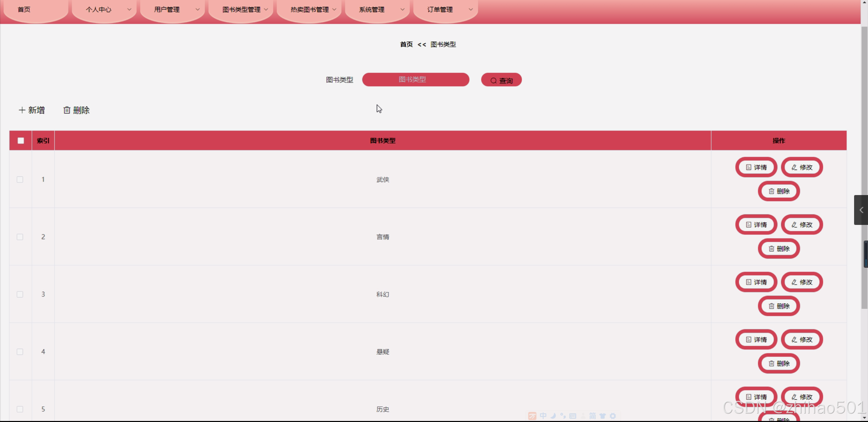Expand the collapsed side panel arrow
This screenshot has height=422, width=868.
click(x=861, y=210)
